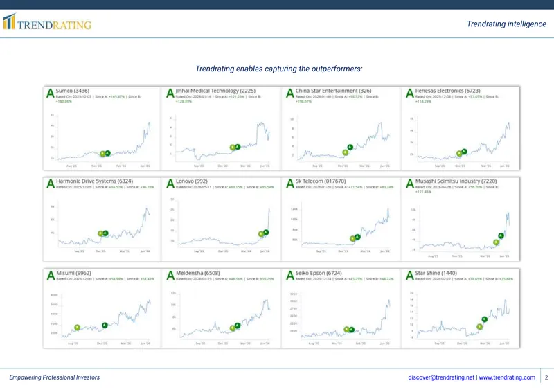Click the dark green A marker on the China Star Entertainment chart

(x=350, y=147)
